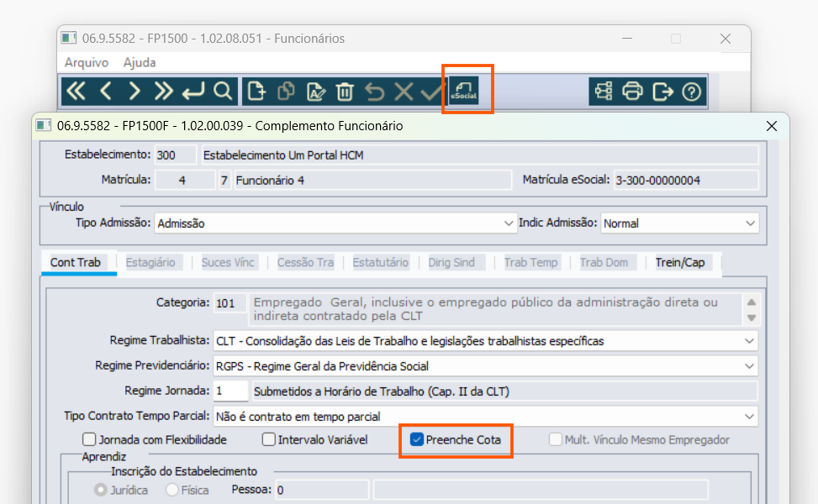The width and height of the screenshot is (818, 504).
Task: Select the Dirig Sind tab
Action: 451,262
